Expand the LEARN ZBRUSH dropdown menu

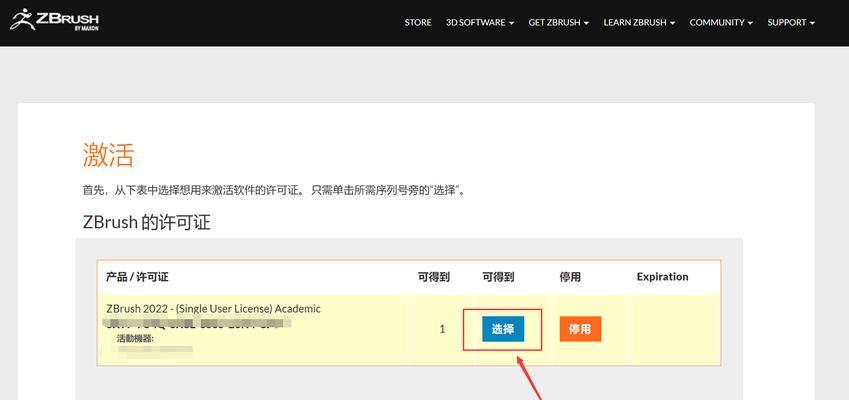pyautogui.click(x=639, y=23)
